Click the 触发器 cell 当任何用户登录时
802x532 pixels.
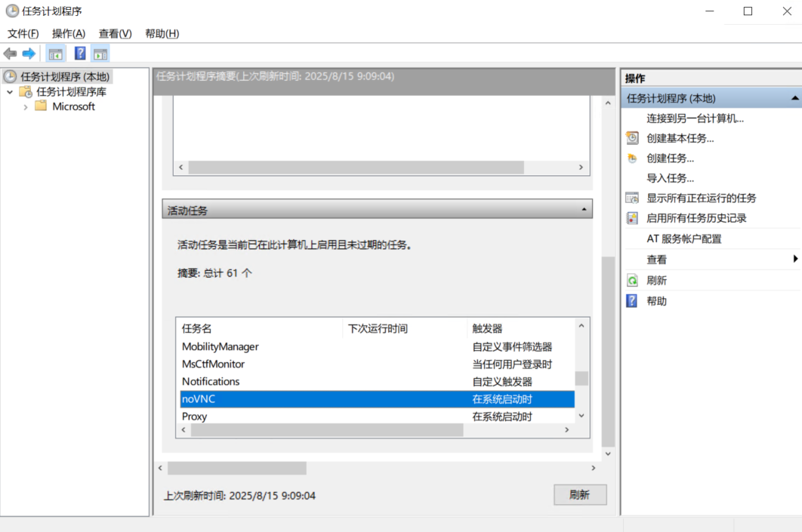[512, 364]
